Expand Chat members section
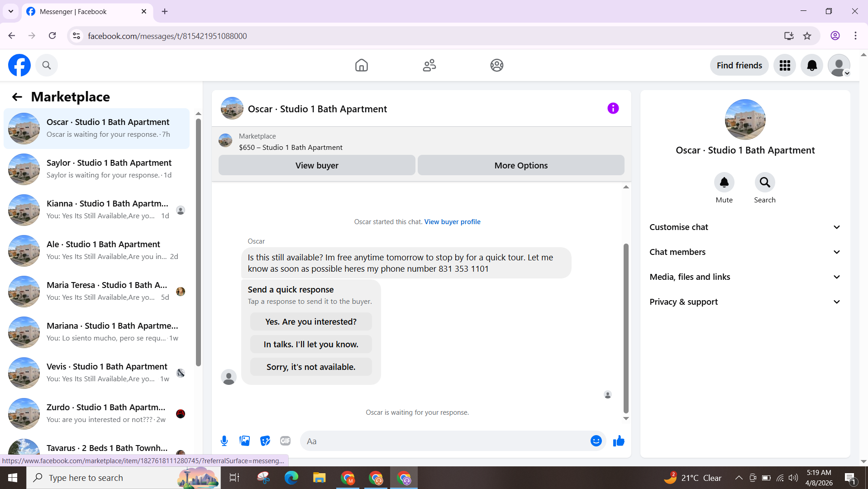Screen dimensions: 868x489 pos(745,252)
